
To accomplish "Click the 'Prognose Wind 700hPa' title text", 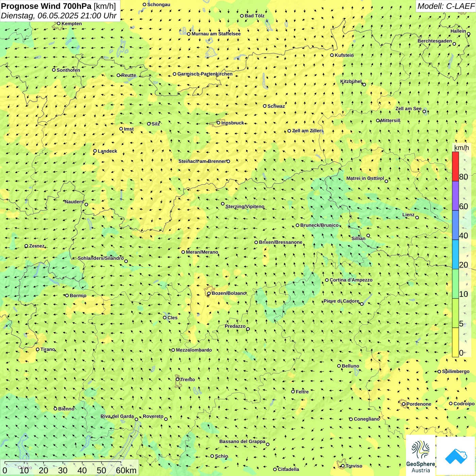I will (x=46, y=6).
